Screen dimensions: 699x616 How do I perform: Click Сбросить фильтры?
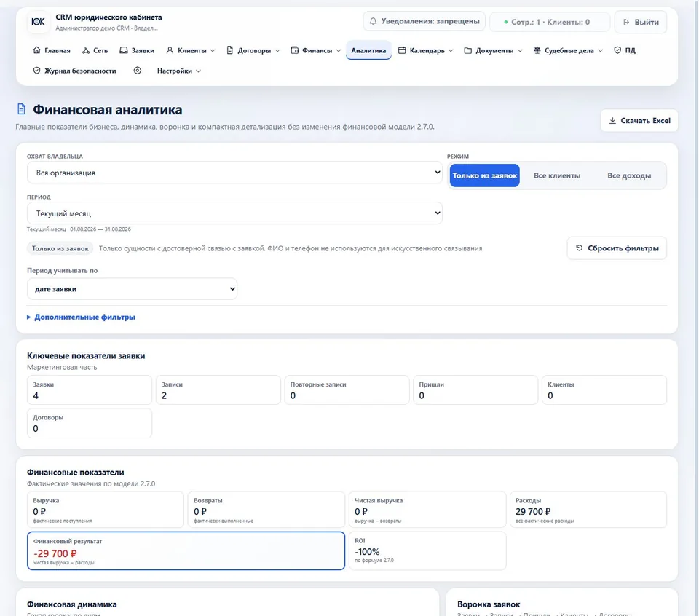coord(617,248)
